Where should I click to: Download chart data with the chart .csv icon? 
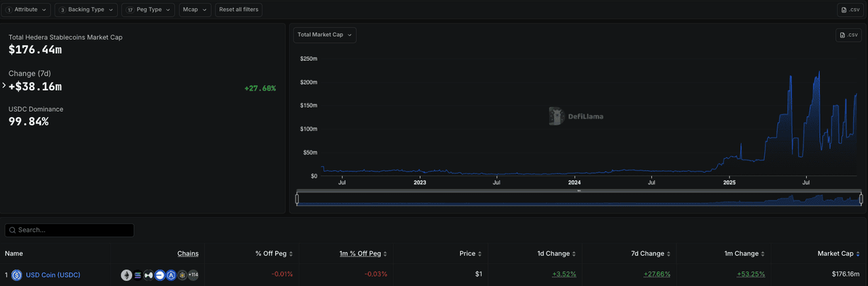849,35
